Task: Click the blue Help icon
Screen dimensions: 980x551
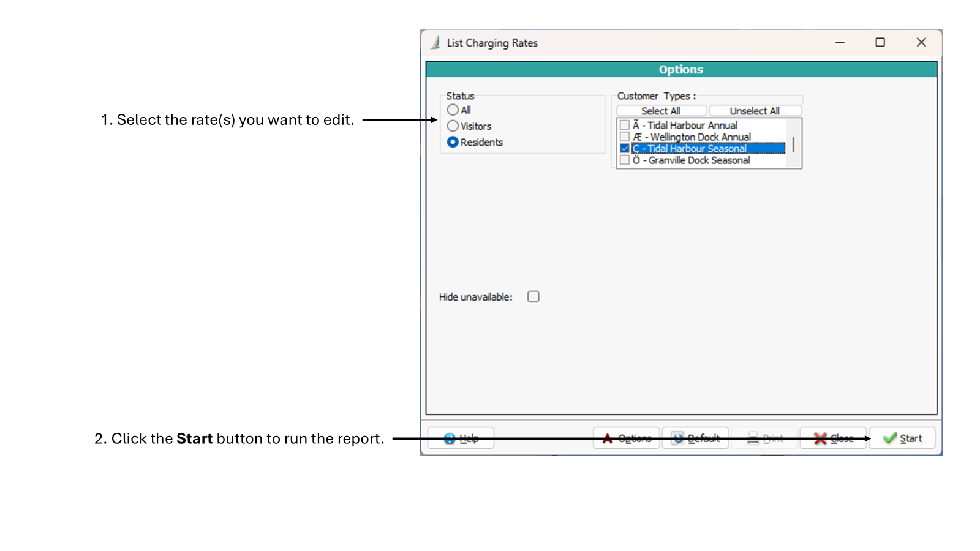Action: click(449, 438)
